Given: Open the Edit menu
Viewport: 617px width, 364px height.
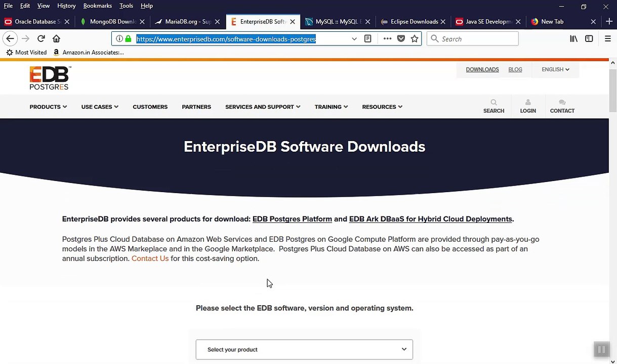Looking at the screenshot, I should (25, 6).
